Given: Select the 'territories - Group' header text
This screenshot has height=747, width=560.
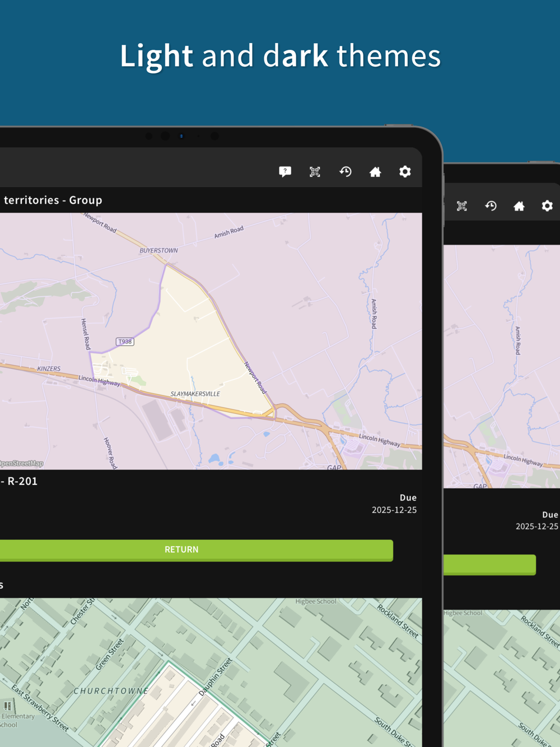Looking at the screenshot, I should tap(53, 200).
